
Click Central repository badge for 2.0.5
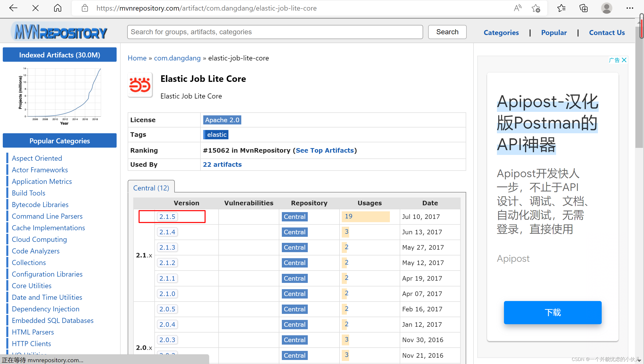295,309
